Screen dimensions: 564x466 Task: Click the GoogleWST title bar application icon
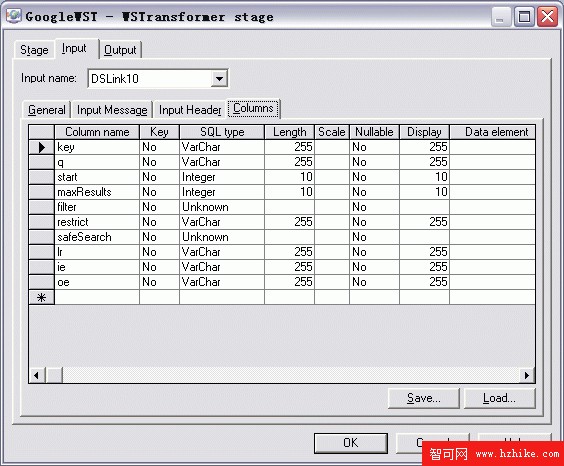(x=13, y=16)
